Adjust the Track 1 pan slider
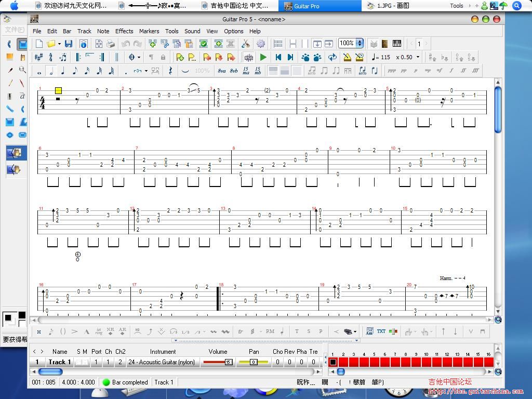Image resolution: width=532 pixels, height=399 pixels. (x=254, y=362)
